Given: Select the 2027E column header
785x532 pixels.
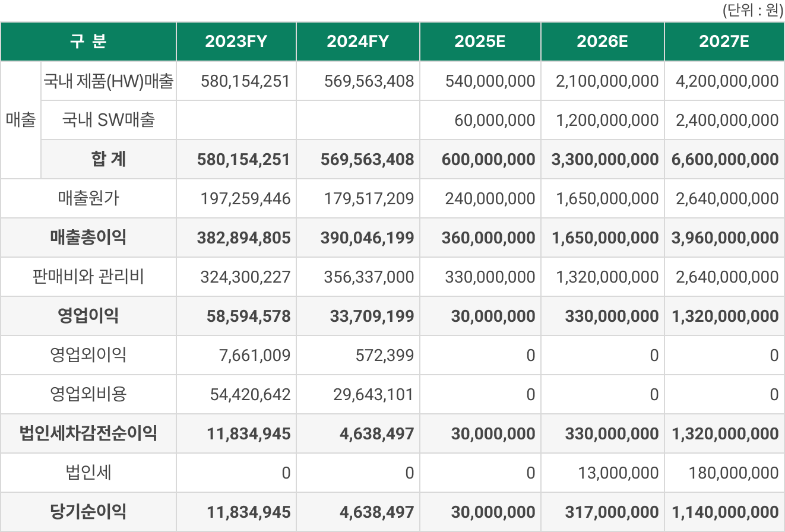Looking at the screenshot, I should [724, 42].
